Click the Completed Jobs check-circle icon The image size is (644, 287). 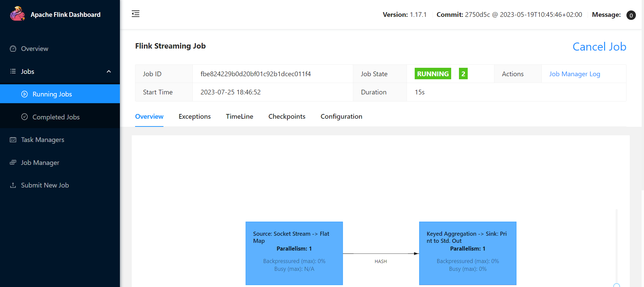[24, 117]
